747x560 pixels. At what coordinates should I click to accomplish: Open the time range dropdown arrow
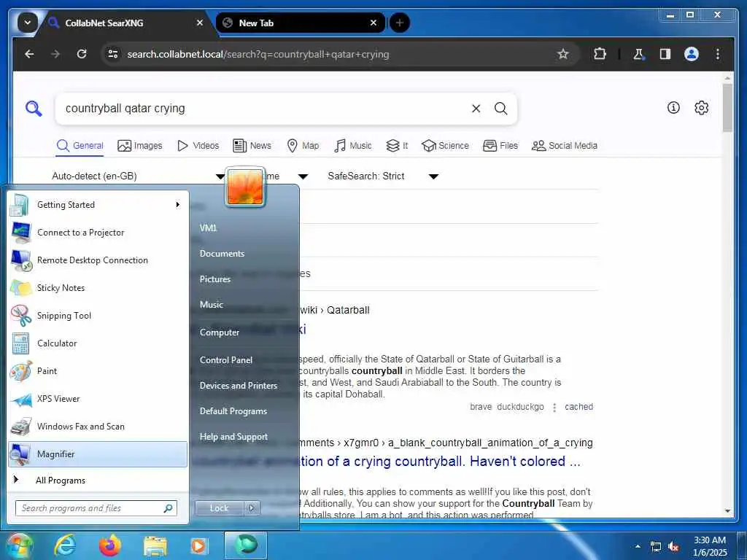[303, 176]
